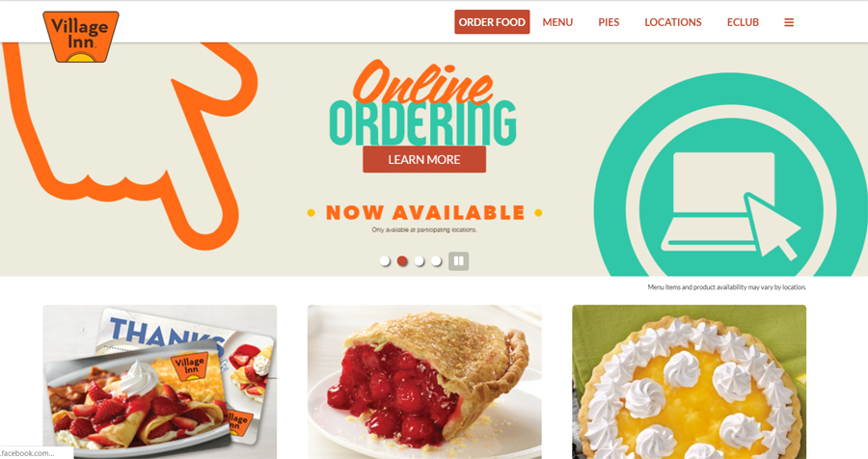Open the eClub page
Image resolution: width=868 pixels, height=459 pixels.
tap(743, 22)
